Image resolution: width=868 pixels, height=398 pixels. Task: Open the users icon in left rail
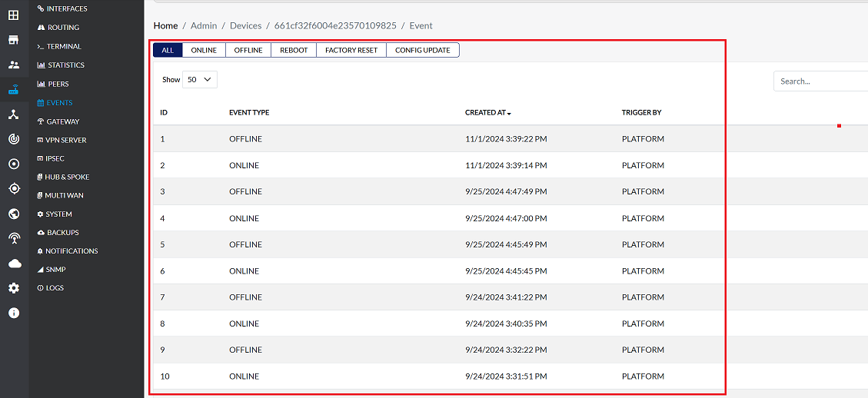tap(14, 65)
